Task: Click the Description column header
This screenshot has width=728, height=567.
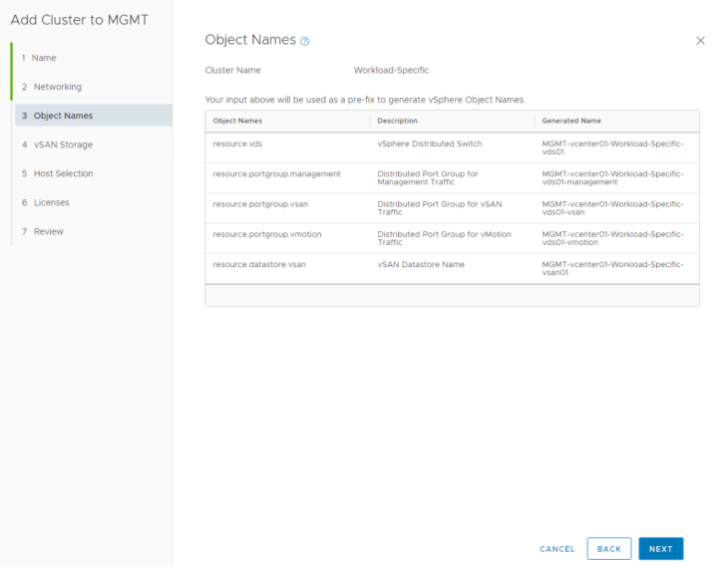Action: coord(397,121)
